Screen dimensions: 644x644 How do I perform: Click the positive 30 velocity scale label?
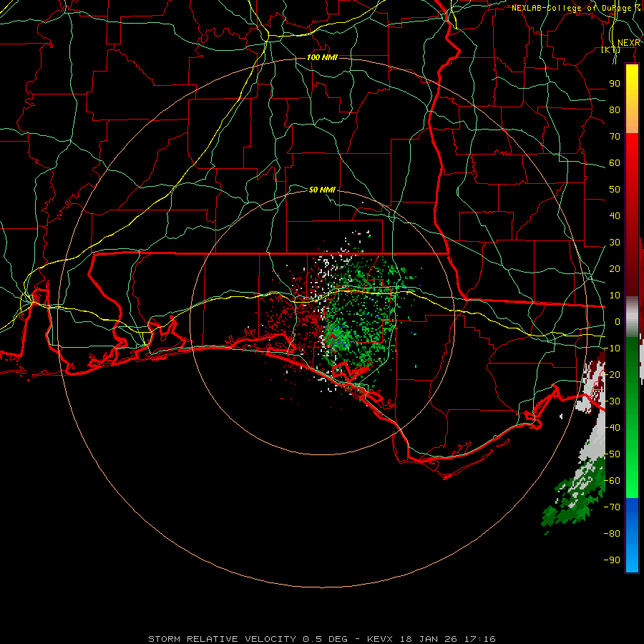(615, 243)
